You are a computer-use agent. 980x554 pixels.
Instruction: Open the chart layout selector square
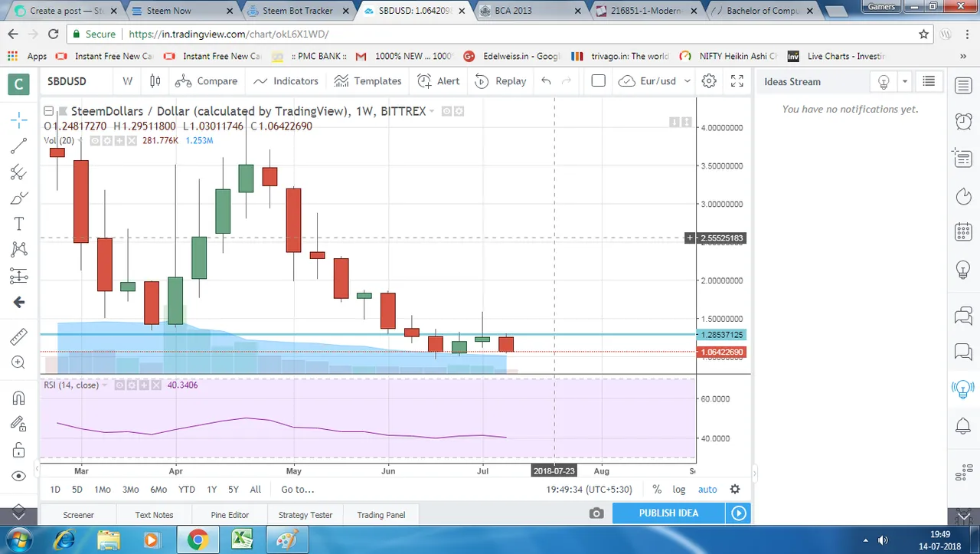pos(599,81)
